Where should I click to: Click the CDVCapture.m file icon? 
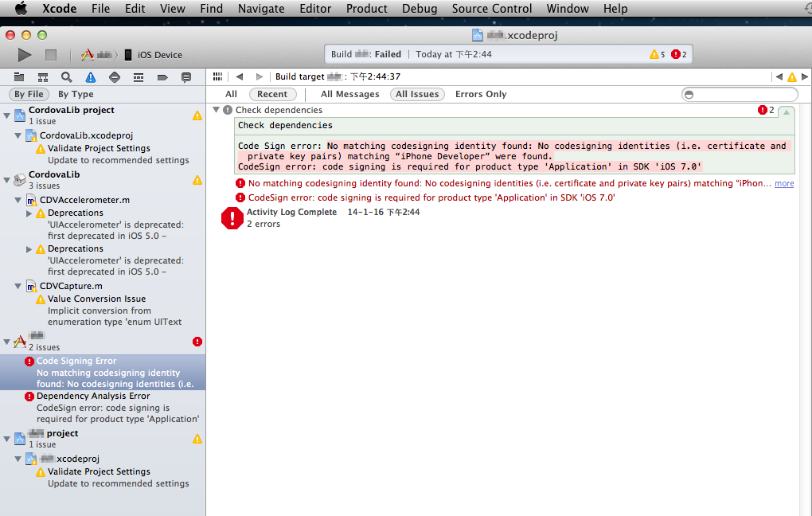tap(31, 286)
